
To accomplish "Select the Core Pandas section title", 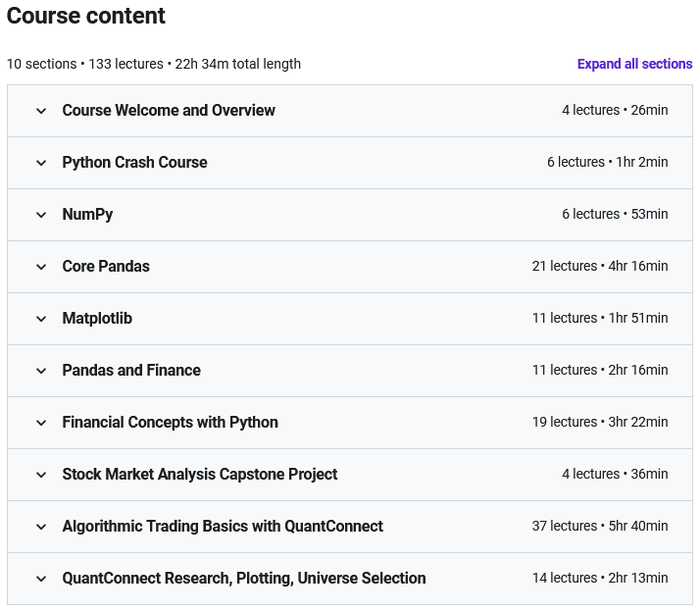I will 106,267.
